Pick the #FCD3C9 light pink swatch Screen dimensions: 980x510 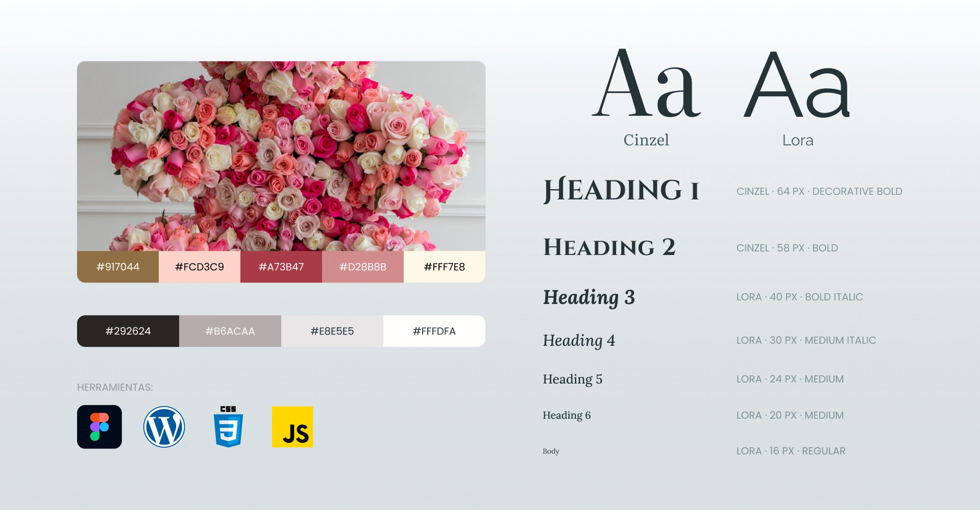click(x=200, y=267)
